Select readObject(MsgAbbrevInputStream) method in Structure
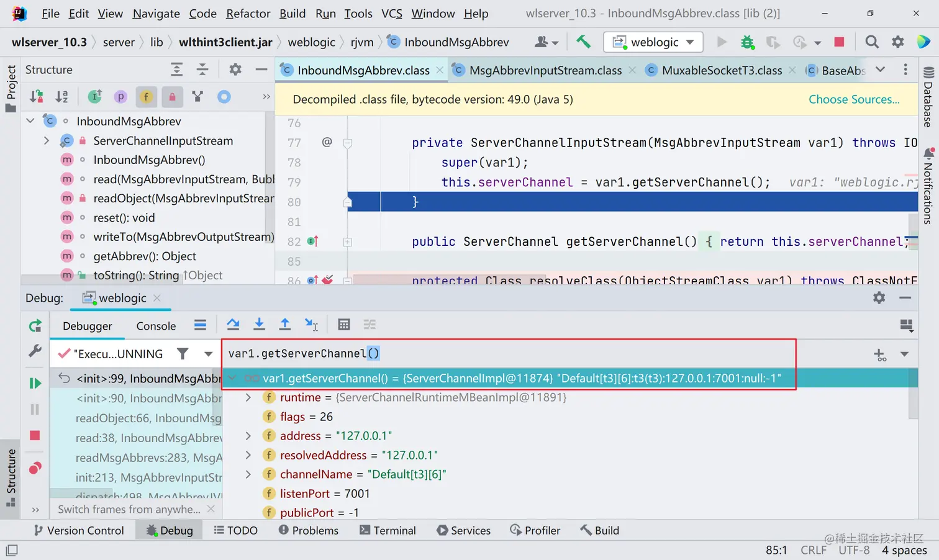Viewport: 939px width, 560px height. click(x=183, y=198)
